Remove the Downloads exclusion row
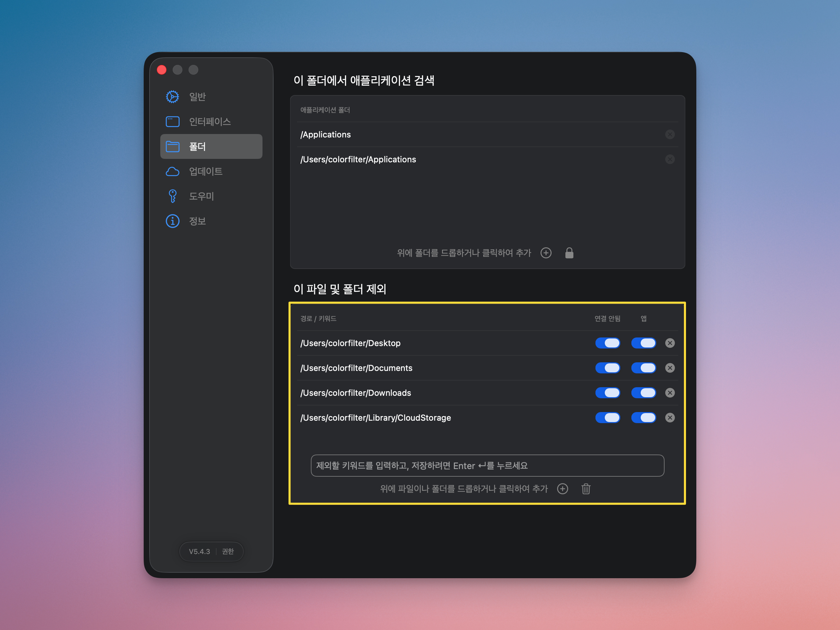Viewport: 840px width, 630px height. tap(670, 393)
